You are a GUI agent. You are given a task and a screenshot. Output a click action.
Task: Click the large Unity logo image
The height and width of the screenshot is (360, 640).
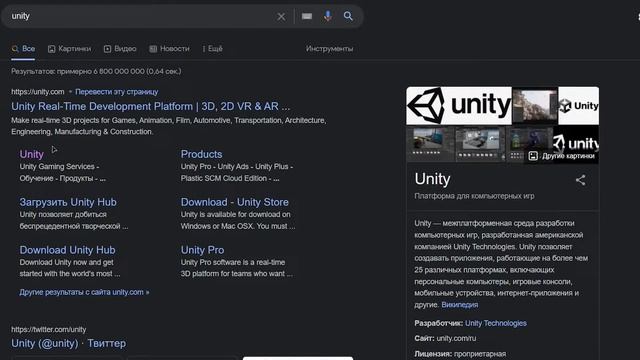[459, 105]
